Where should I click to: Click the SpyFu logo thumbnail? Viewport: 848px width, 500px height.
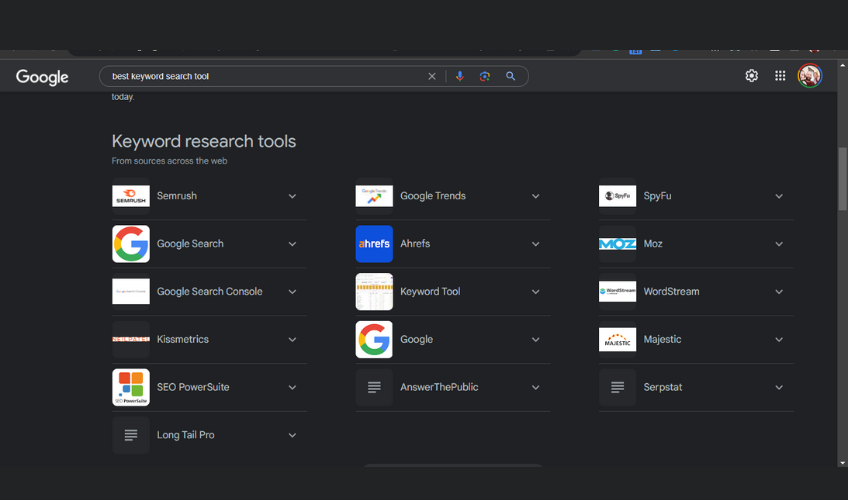618,196
